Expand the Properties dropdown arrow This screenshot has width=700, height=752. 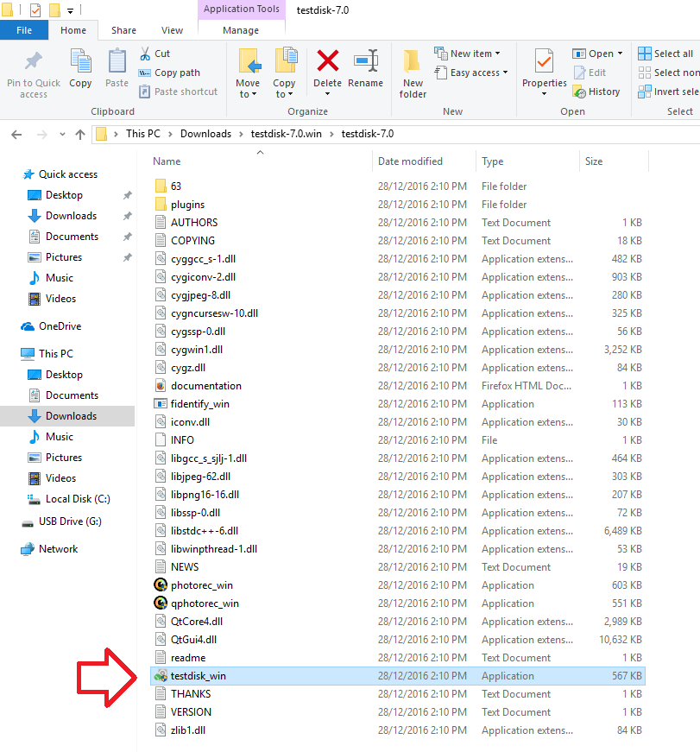pyautogui.click(x=544, y=94)
